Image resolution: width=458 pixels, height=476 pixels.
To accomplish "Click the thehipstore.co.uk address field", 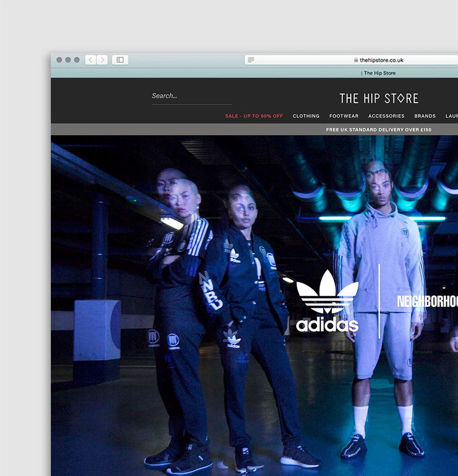I will point(351,60).
